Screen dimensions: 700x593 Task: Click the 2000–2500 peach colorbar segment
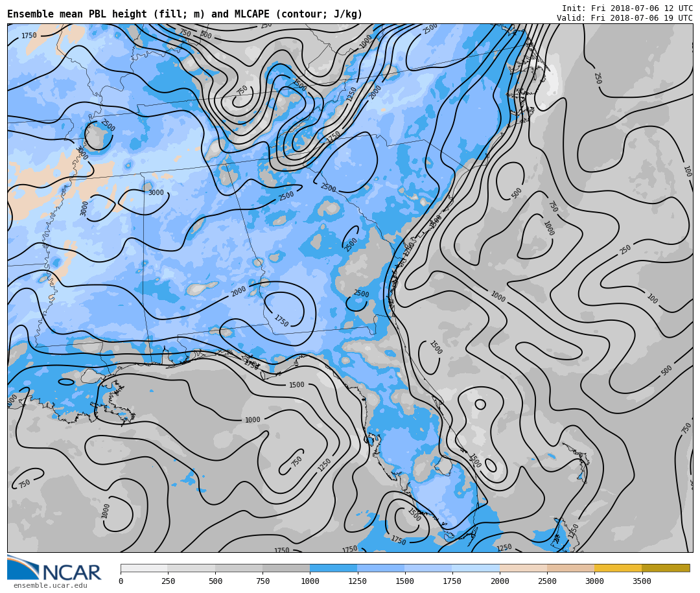pos(523,568)
